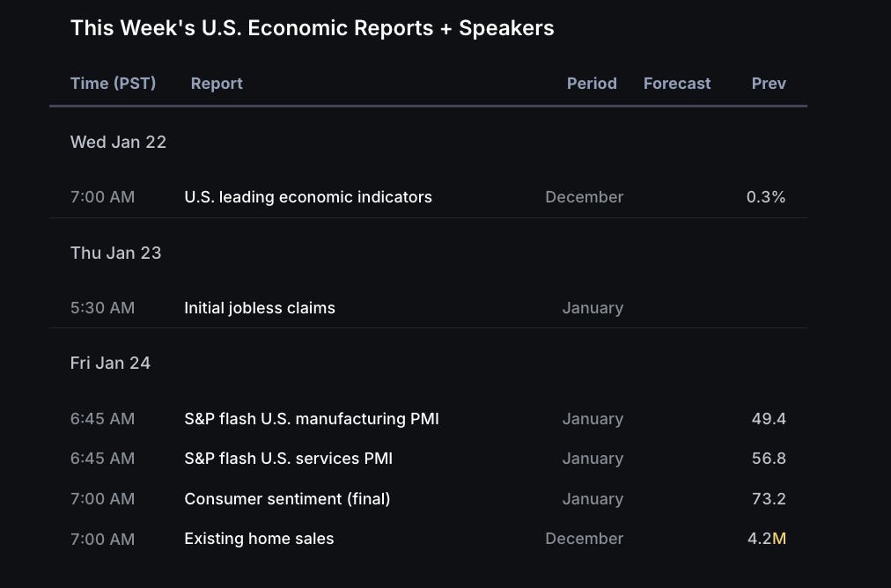Click the Forecast column header
The height and width of the screenshot is (588, 891).
(x=677, y=84)
